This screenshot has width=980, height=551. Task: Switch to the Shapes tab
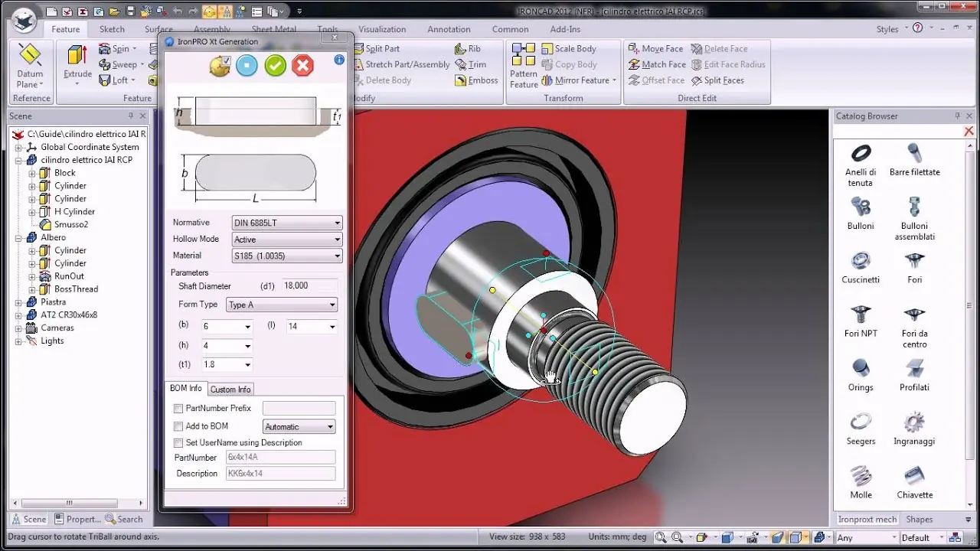pyautogui.click(x=919, y=520)
